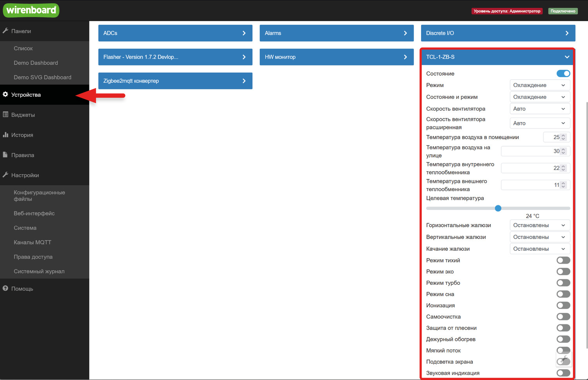The height and width of the screenshot is (380, 588).
Task: Open the Режим dropdown
Action: [539, 85]
